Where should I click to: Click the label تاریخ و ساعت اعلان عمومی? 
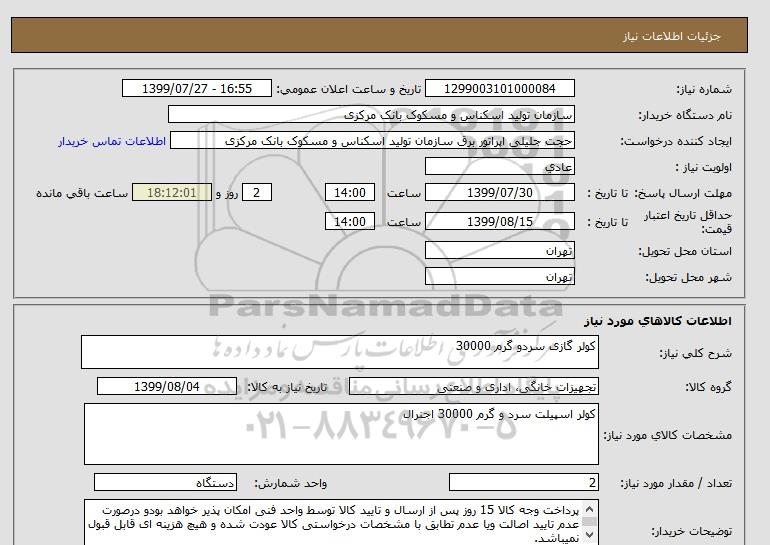[349, 89]
